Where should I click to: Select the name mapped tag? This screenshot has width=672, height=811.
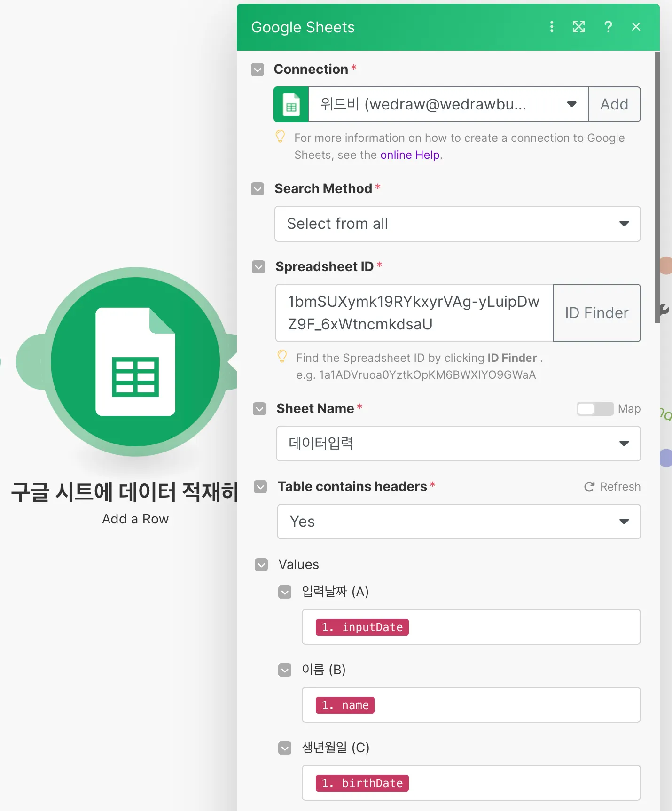coord(345,705)
